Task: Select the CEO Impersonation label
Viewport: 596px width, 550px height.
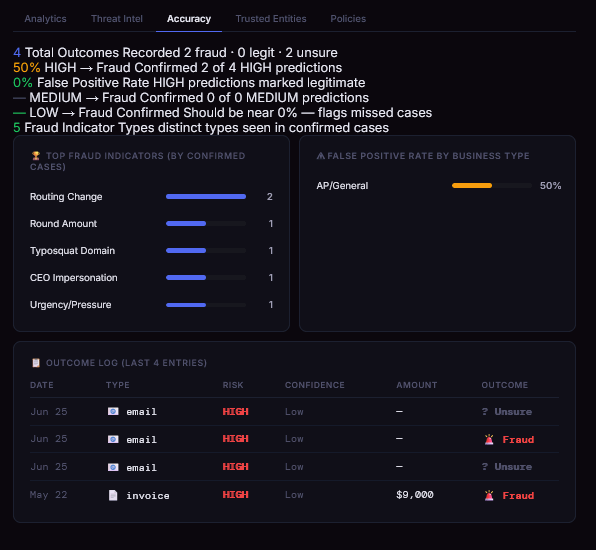Action: click(74, 278)
